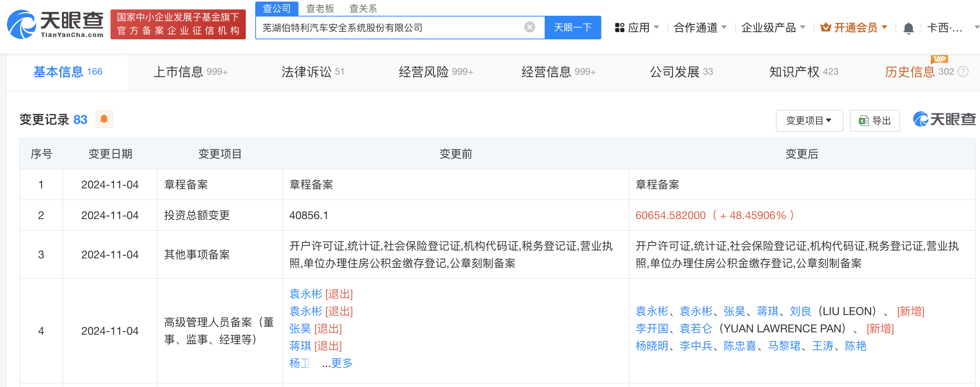Click the red 60654.582000 value
The height and width of the screenshot is (387, 980).
coord(671,216)
